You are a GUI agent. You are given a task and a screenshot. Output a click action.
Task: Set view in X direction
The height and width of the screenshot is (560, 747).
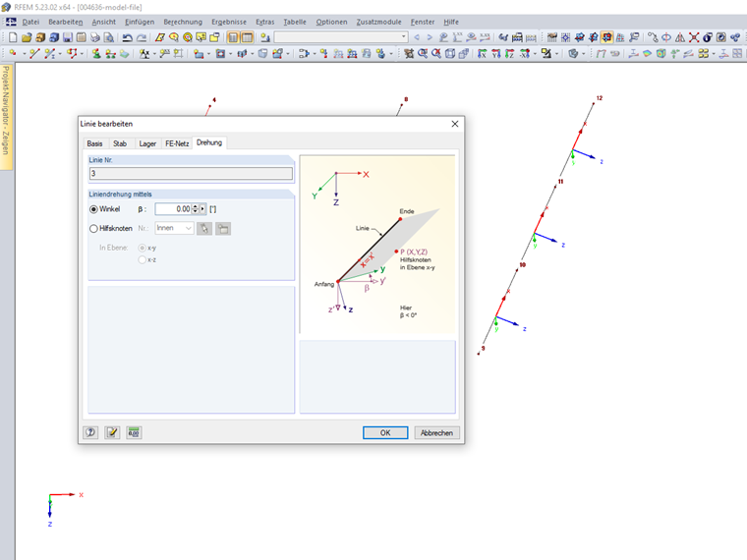click(x=483, y=53)
